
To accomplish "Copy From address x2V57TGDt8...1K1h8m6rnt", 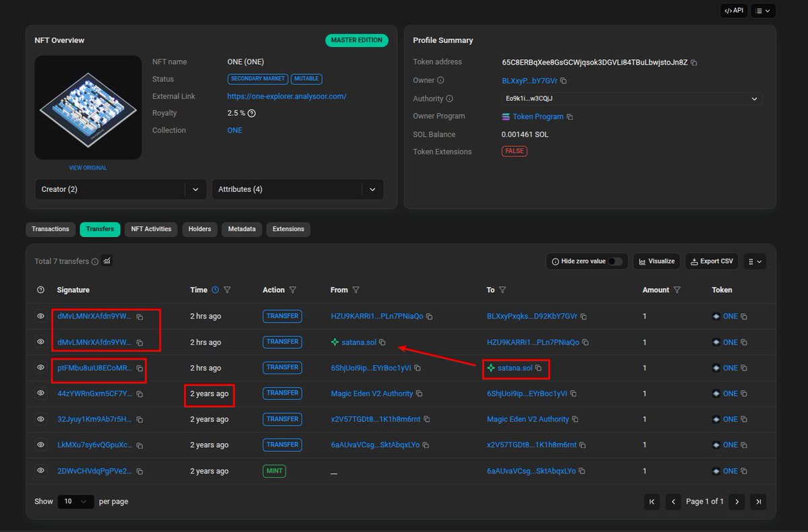I will click(x=427, y=420).
